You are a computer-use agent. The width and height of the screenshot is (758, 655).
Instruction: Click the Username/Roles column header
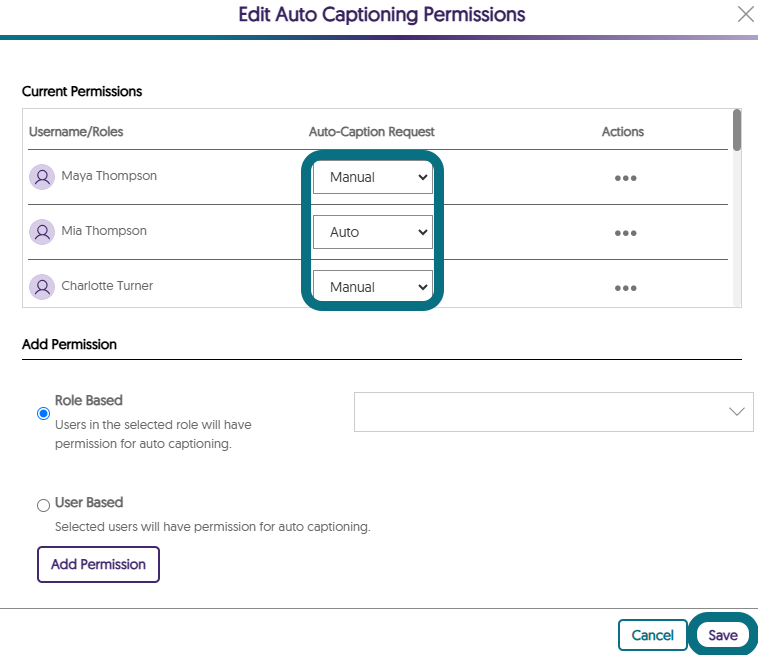tap(76, 131)
